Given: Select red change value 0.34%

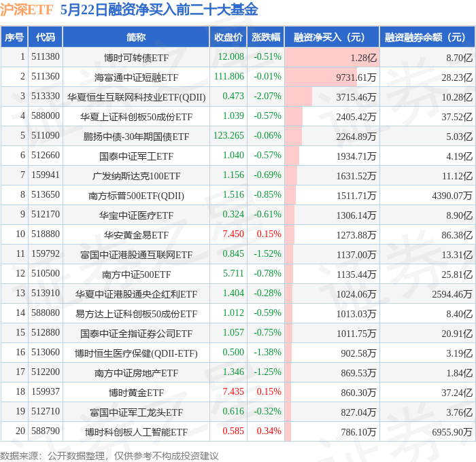Looking at the screenshot, I should [x=269, y=431].
